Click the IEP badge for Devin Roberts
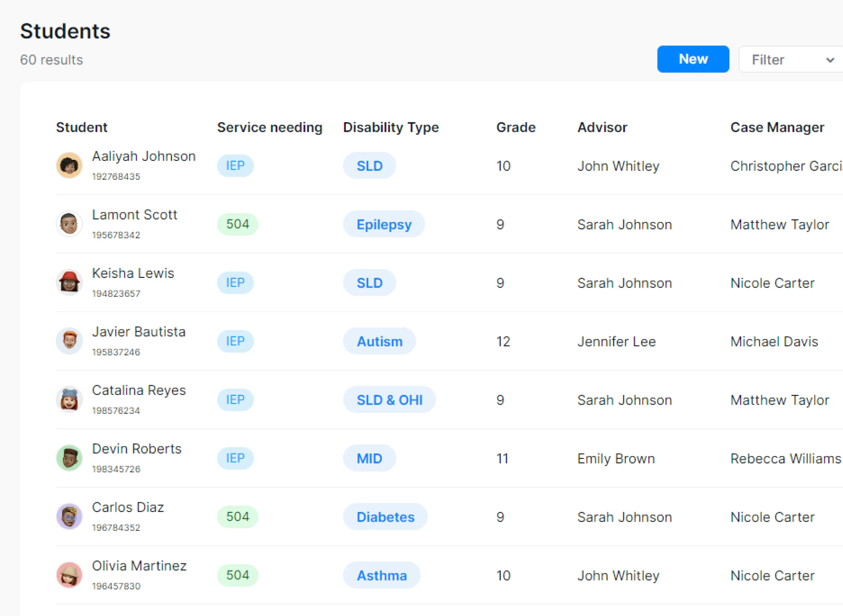The image size is (843, 616). coord(235,458)
